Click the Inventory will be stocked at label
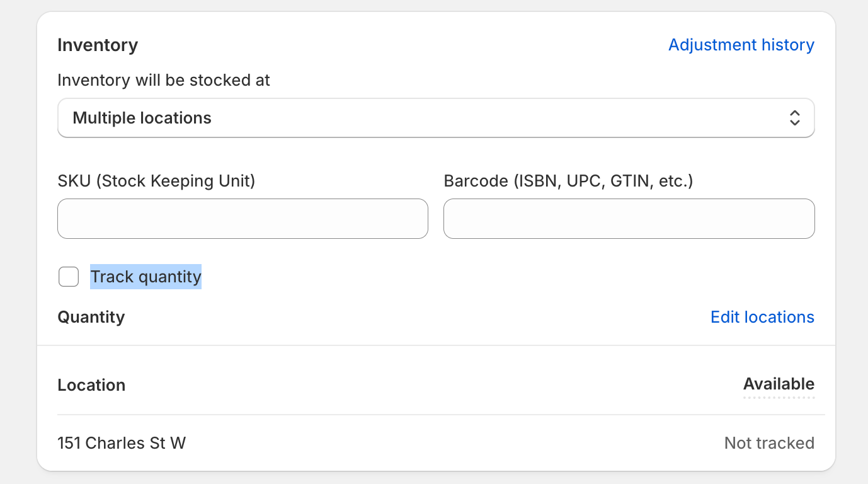This screenshot has width=868, height=484. pos(164,81)
